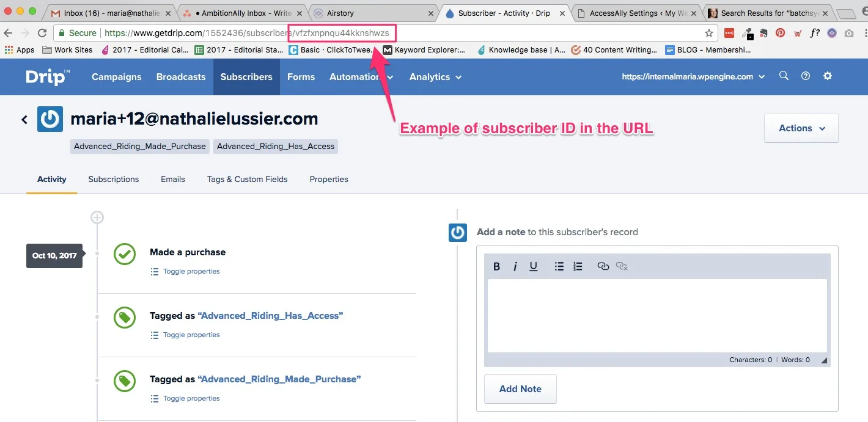Screen dimensions: 868x422
Task: Click the avatar beside the Add a note heading
Action: [458, 232]
